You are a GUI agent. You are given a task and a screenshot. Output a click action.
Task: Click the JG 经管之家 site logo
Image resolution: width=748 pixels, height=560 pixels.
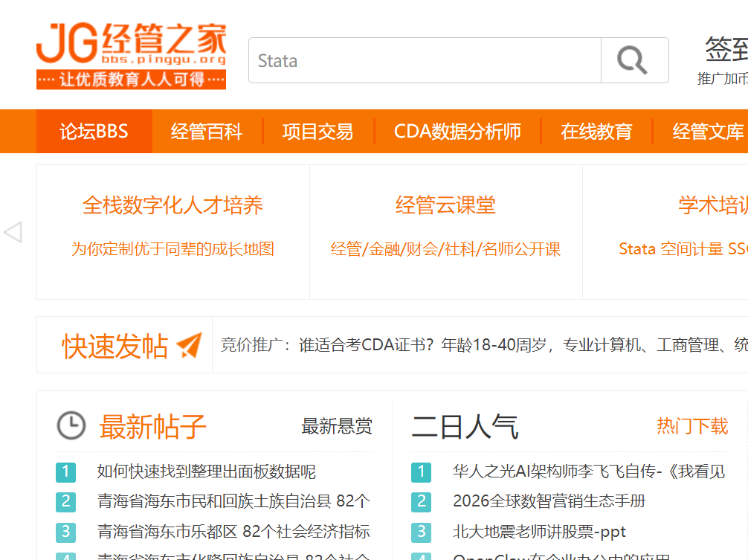[x=131, y=55]
